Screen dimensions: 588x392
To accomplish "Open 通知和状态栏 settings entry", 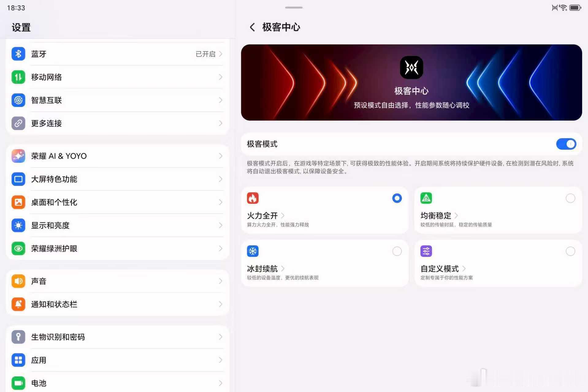I will point(117,304).
